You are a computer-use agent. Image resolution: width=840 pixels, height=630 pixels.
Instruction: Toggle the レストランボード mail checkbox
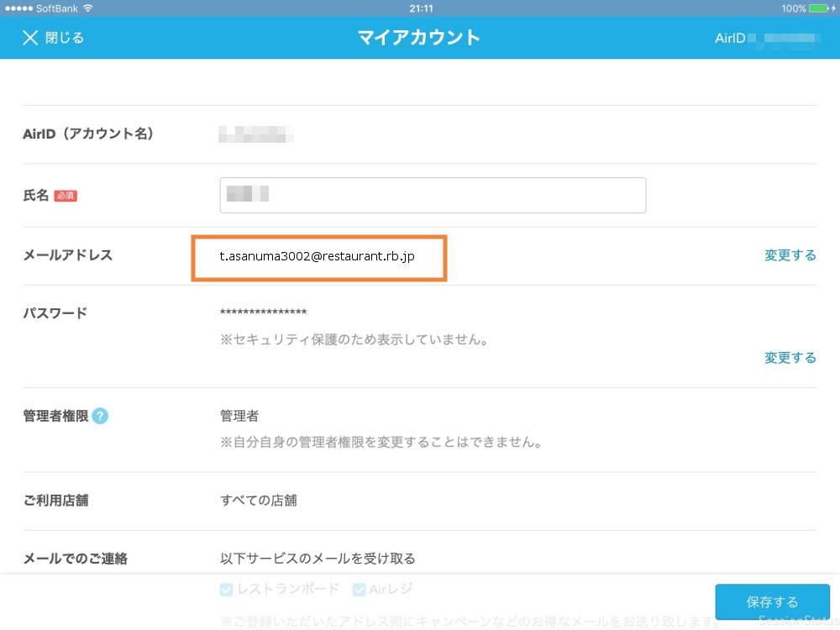pyautogui.click(x=226, y=590)
